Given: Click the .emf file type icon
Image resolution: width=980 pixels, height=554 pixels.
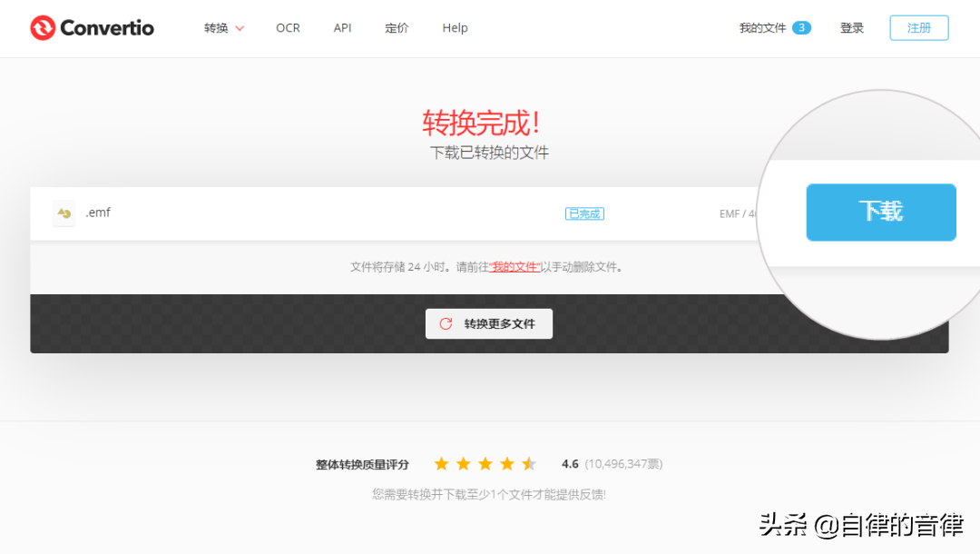Looking at the screenshot, I should 64,213.
